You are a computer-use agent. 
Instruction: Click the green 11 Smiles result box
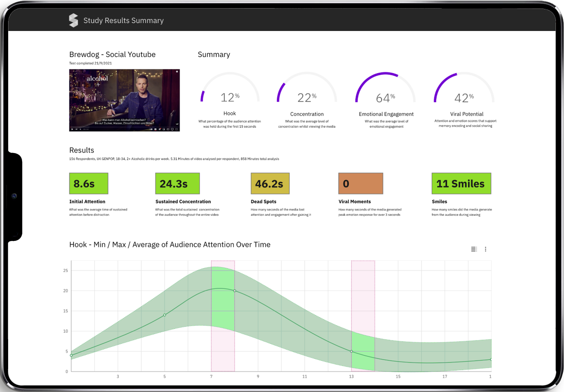pyautogui.click(x=461, y=184)
